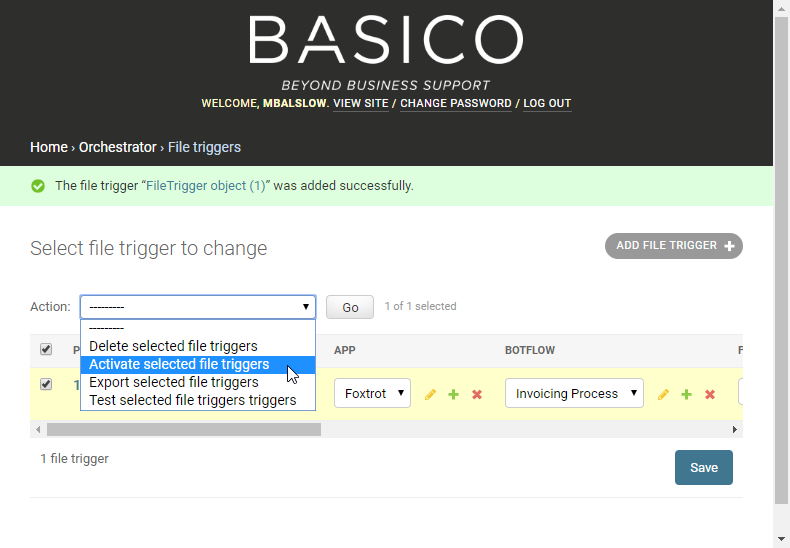
Task: Expand the Invoicing Process botflow dropdown
Action: click(x=574, y=393)
